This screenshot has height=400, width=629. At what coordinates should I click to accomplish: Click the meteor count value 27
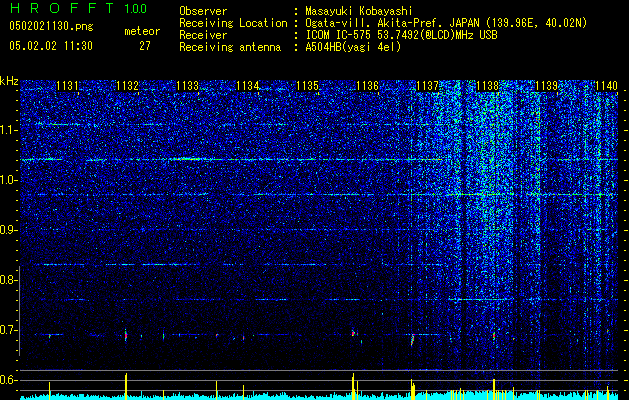pos(145,46)
